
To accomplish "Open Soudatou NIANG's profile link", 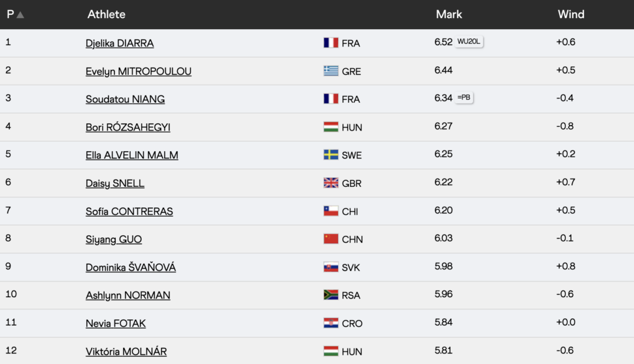I will 125,100.
